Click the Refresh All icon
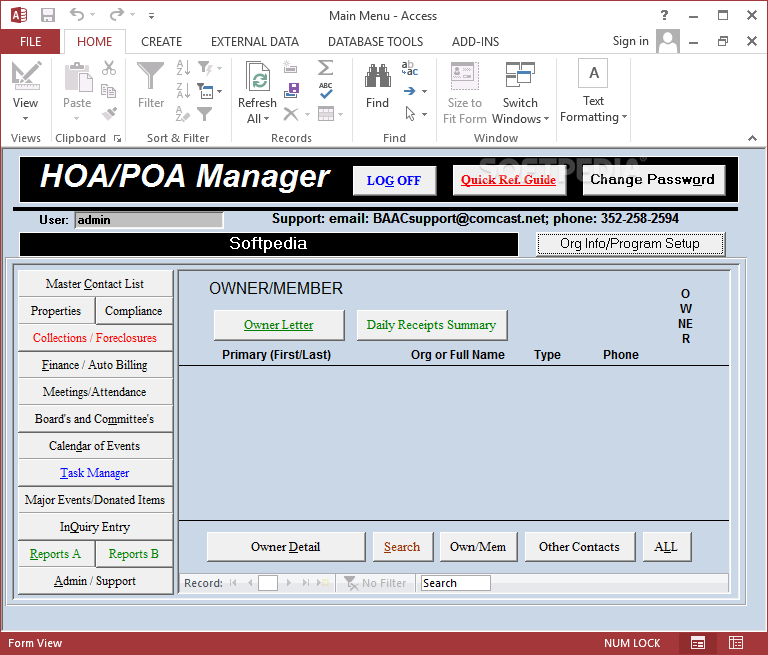This screenshot has height=655, width=768. click(x=258, y=76)
